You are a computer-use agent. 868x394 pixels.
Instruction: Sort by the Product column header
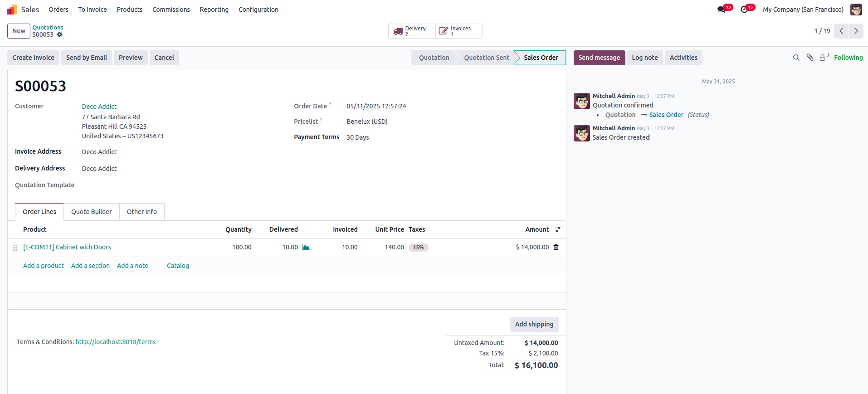point(35,229)
